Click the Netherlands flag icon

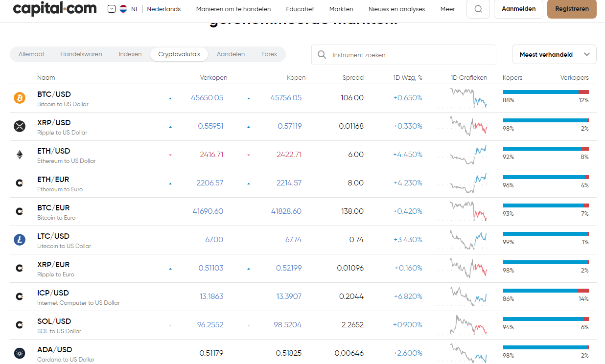click(x=123, y=9)
